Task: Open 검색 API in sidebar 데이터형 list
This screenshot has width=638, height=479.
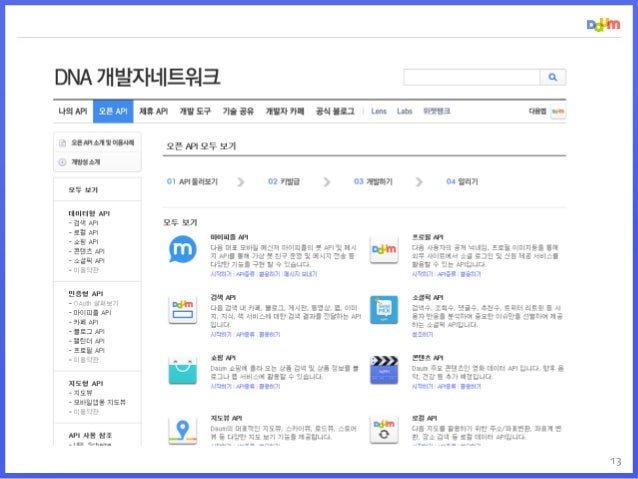Action: click(x=86, y=223)
